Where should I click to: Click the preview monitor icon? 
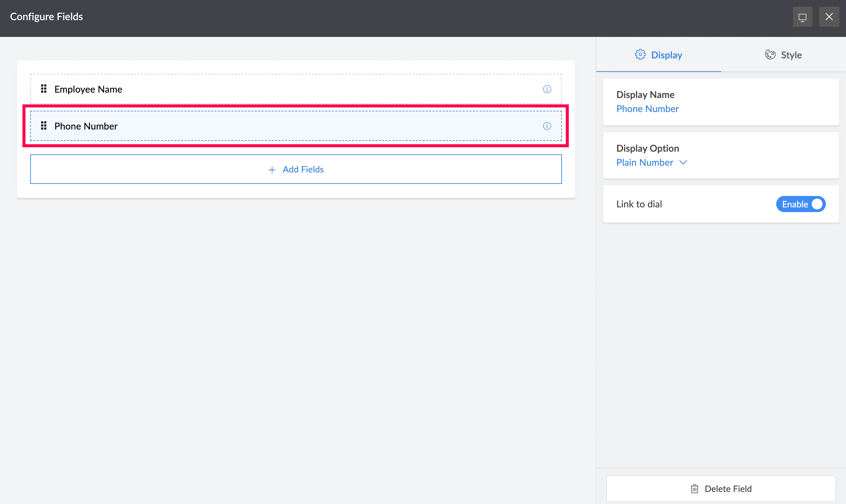[802, 17]
